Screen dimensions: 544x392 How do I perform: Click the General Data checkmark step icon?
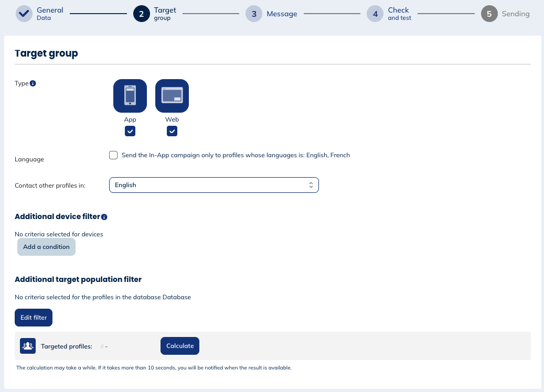coord(24,14)
